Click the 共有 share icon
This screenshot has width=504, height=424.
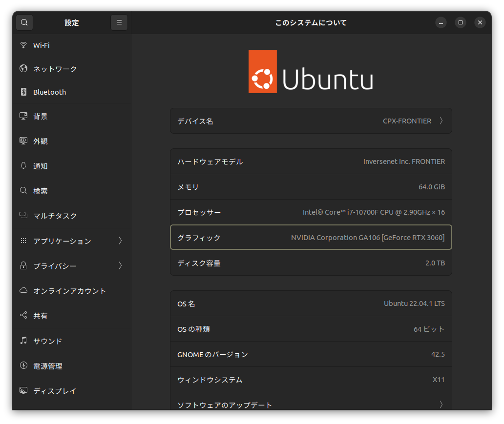pyautogui.click(x=23, y=315)
